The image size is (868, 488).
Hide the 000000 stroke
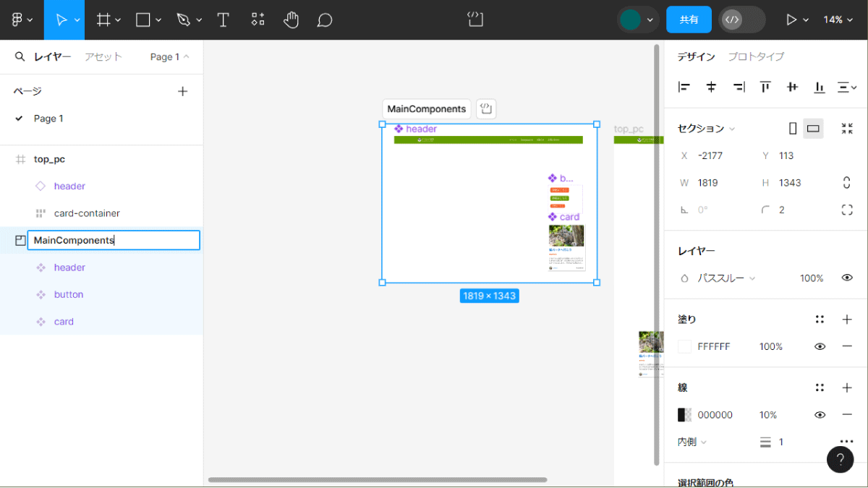point(820,415)
